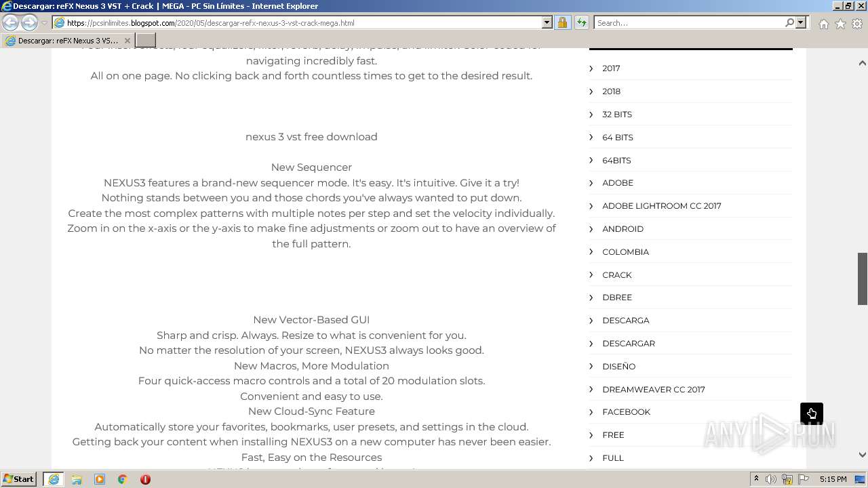
Task: Click 'nexus 3 vst free download' text
Action: pyautogui.click(x=311, y=137)
